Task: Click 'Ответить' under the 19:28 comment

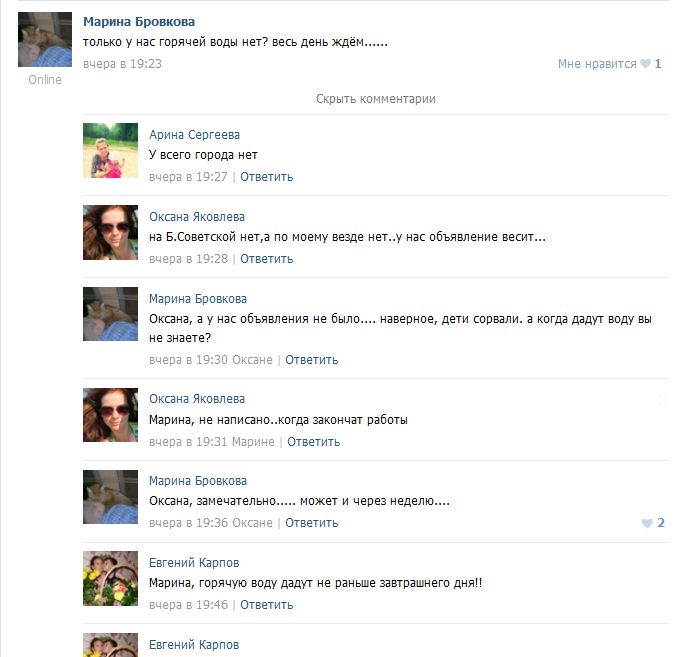Action: point(266,259)
